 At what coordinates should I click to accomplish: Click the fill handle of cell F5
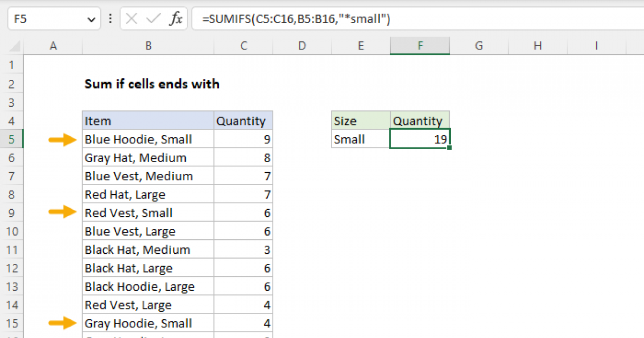[449, 148]
